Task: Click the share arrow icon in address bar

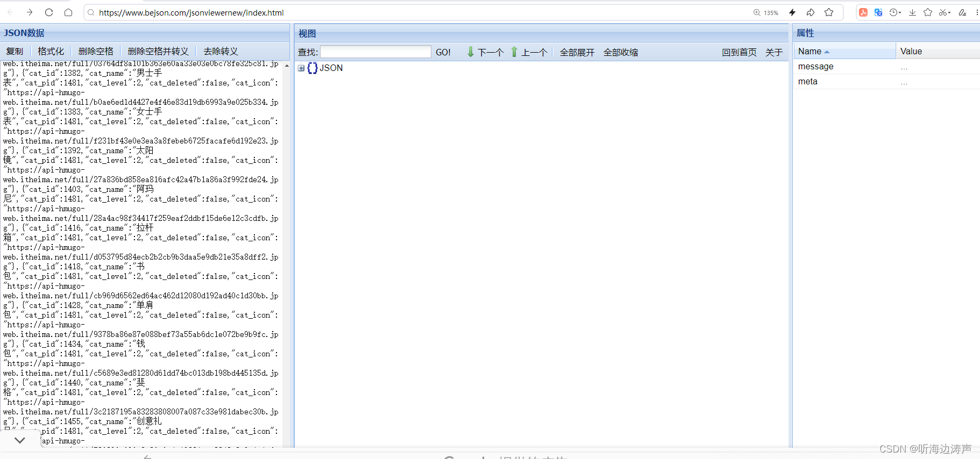Action: pos(811,12)
